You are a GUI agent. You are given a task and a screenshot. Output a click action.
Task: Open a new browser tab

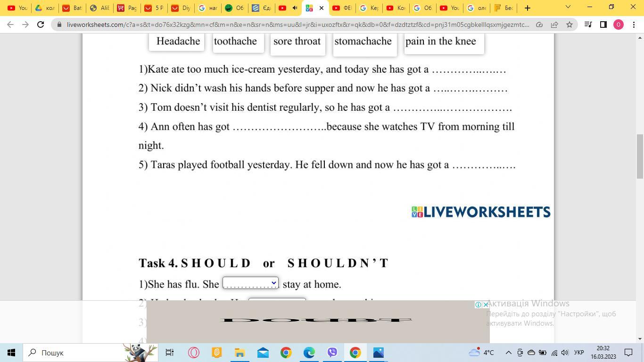(528, 8)
